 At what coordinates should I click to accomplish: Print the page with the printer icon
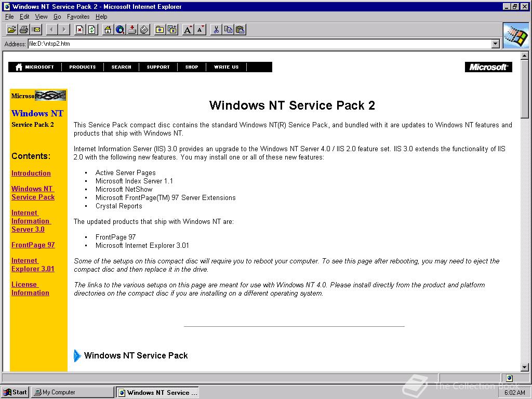(x=24, y=30)
